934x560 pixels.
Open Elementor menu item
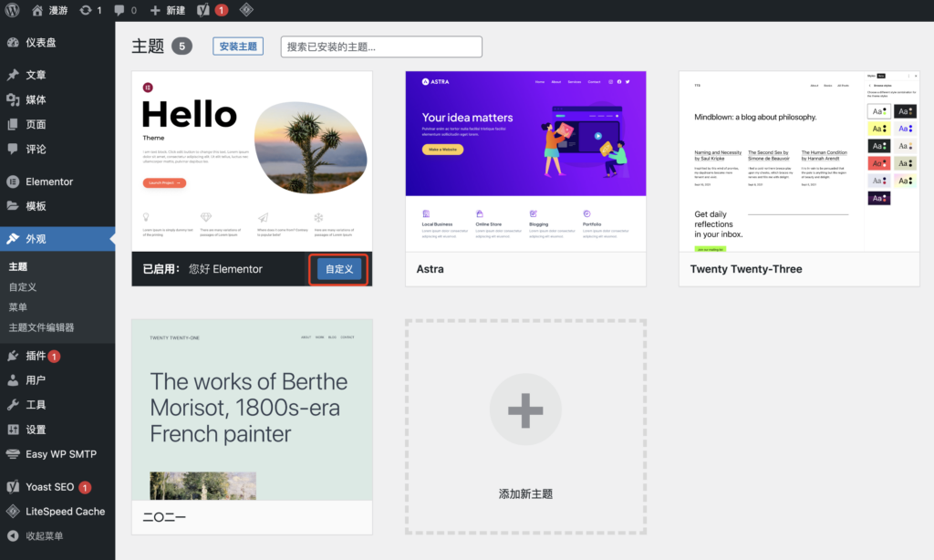pos(57,181)
